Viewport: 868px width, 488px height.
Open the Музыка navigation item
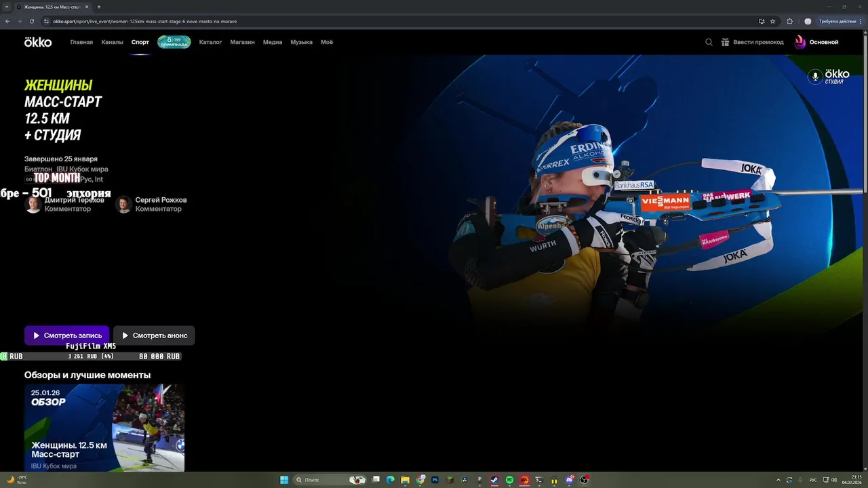point(301,42)
